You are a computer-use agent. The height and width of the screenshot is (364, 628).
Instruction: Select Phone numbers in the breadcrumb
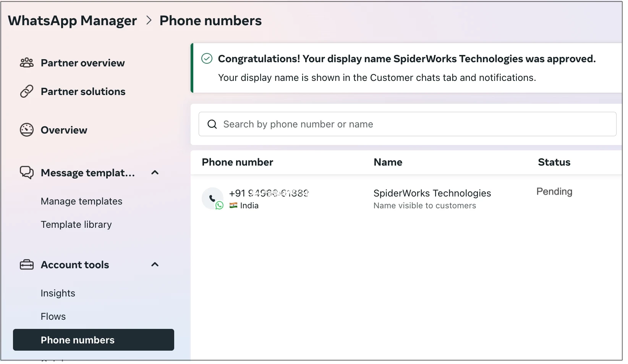pyautogui.click(x=211, y=21)
